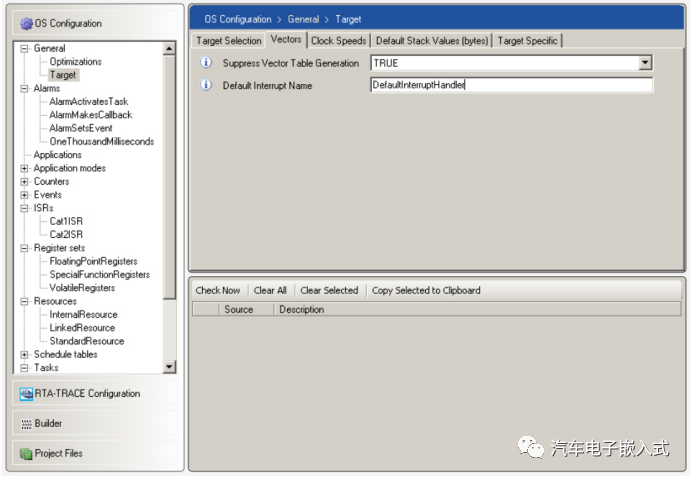Select the InternalResource item

pyautogui.click(x=83, y=315)
